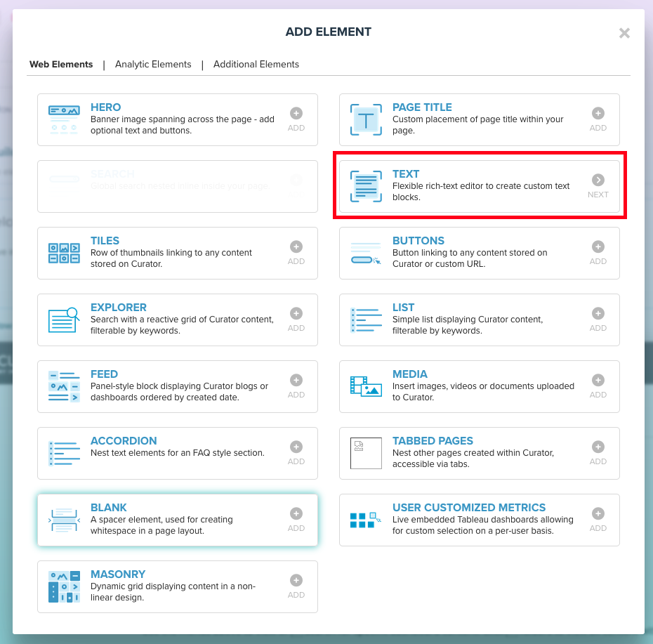Click the TILES heading label

click(x=105, y=240)
